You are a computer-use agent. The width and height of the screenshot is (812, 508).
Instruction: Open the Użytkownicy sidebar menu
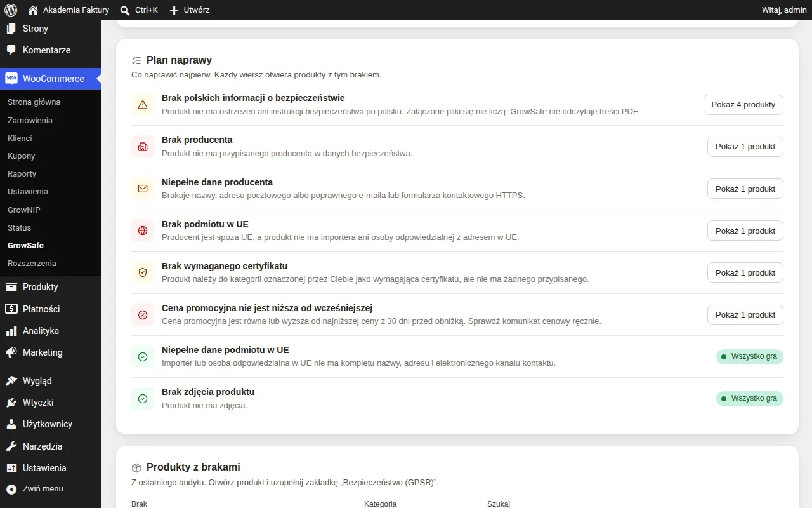51,424
